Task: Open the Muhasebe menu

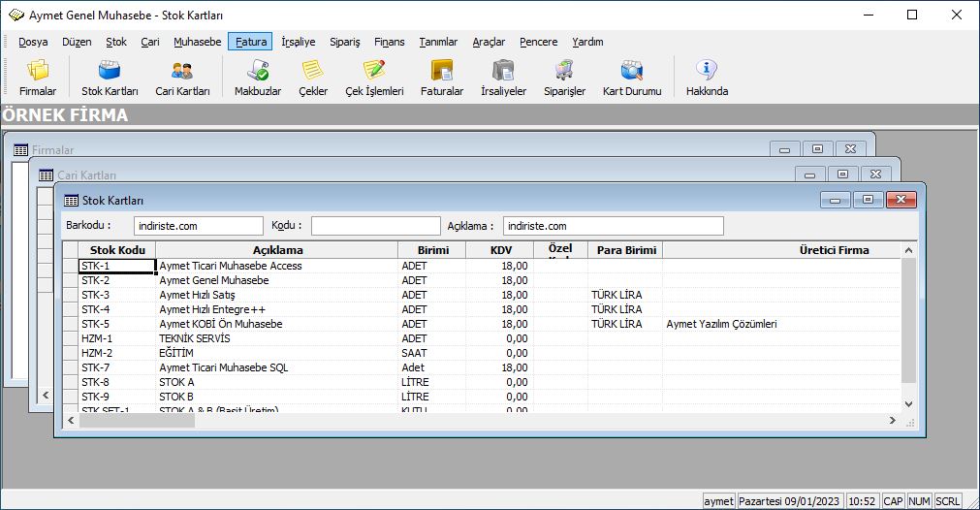Action: (198, 42)
